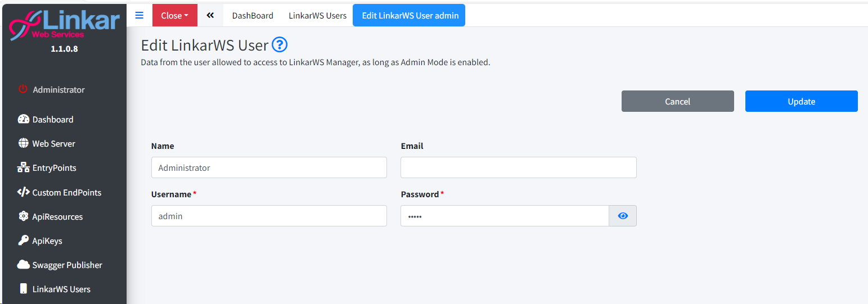Viewport: 868px width, 304px height.
Task: Click into the Email input field
Action: pyautogui.click(x=518, y=167)
